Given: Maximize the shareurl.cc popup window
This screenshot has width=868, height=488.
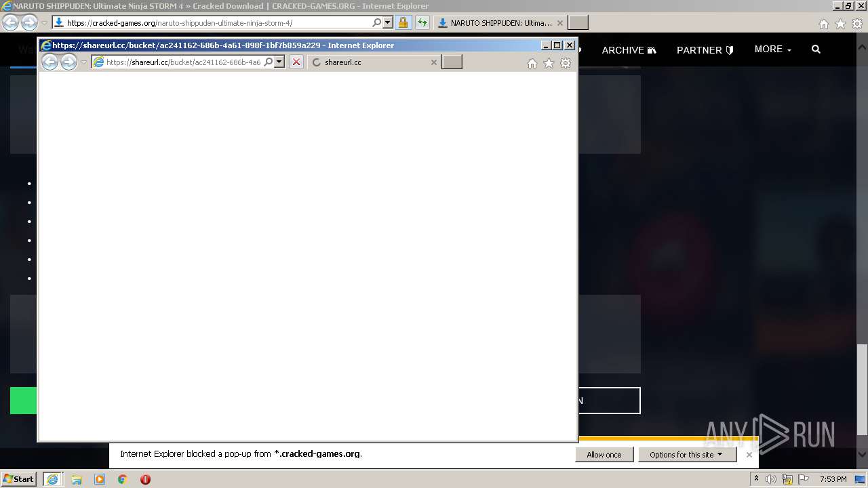Looking at the screenshot, I should [557, 45].
